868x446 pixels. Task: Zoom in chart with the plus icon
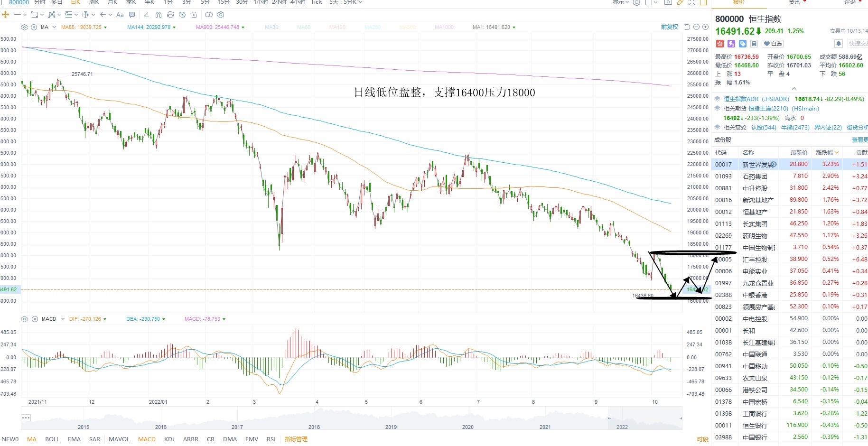click(704, 27)
